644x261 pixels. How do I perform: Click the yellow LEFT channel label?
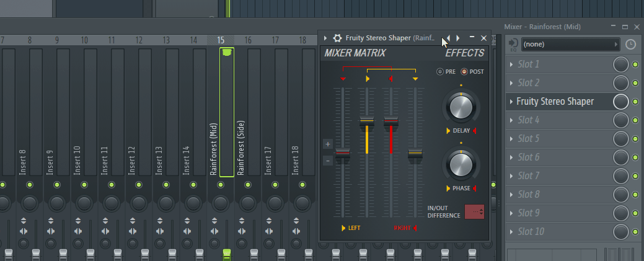[351, 228]
